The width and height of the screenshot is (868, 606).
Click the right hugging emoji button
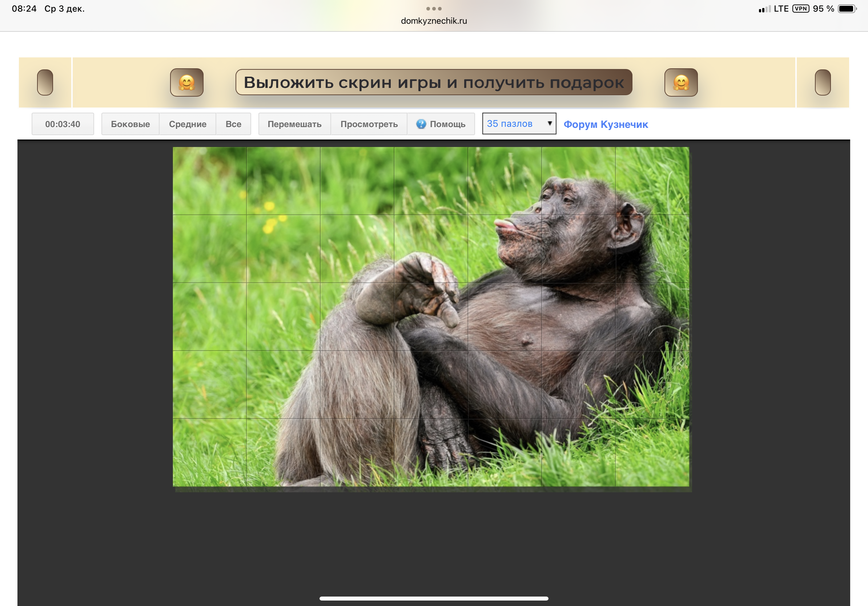(x=681, y=82)
